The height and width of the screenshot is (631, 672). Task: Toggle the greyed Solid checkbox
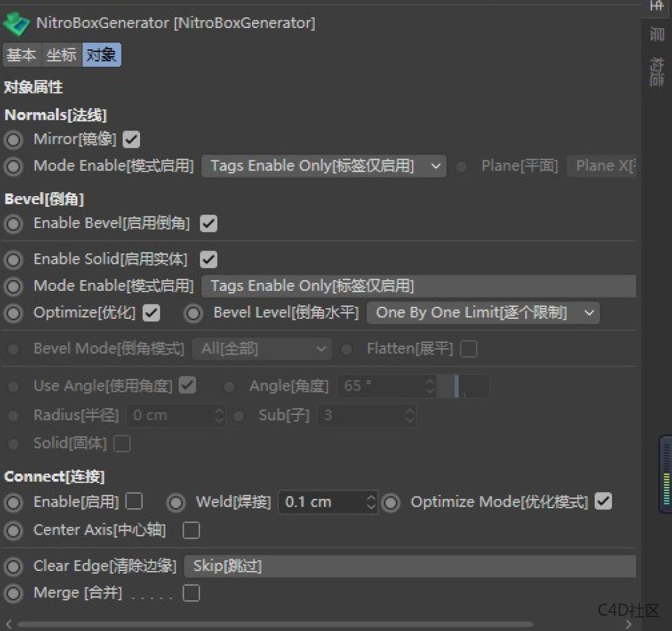122,444
